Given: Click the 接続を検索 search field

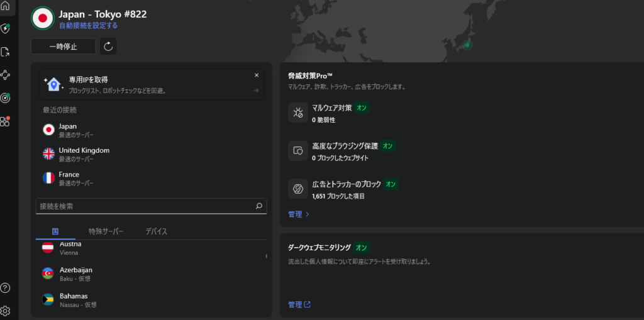Looking at the screenshot, I should 145,206.
